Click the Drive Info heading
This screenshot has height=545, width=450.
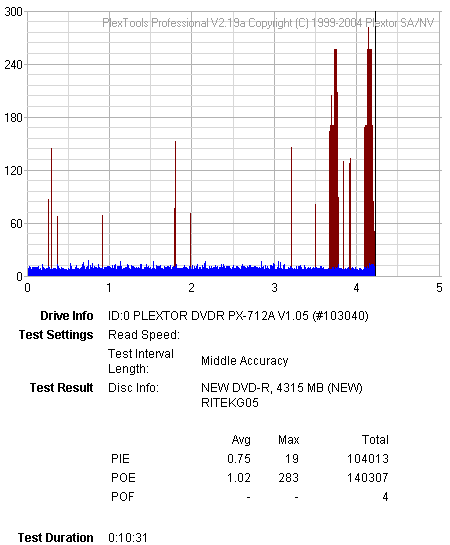tap(67, 316)
